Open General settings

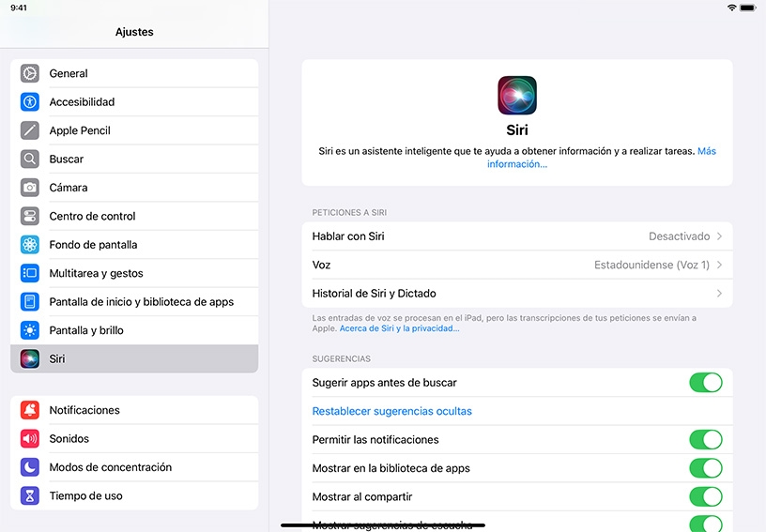(134, 73)
